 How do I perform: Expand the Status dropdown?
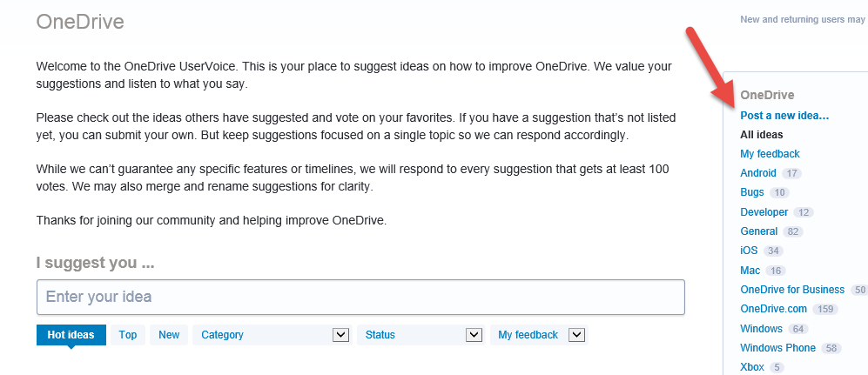(x=474, y=335)
